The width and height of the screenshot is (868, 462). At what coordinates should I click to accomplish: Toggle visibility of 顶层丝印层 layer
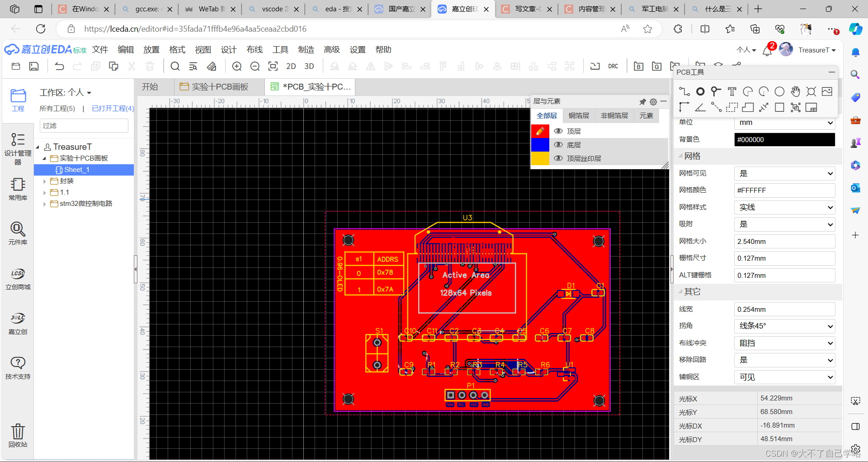point(559,158)
